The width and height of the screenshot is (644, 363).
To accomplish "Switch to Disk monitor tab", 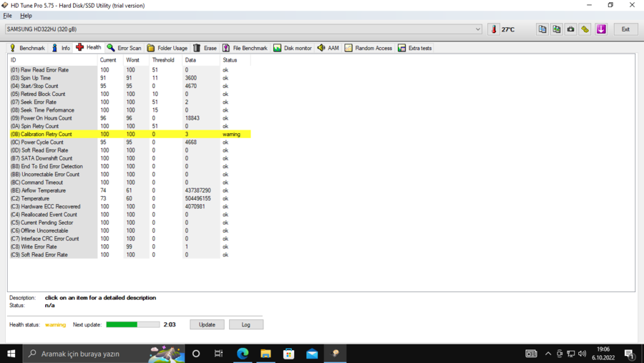I will click(293, 48).
